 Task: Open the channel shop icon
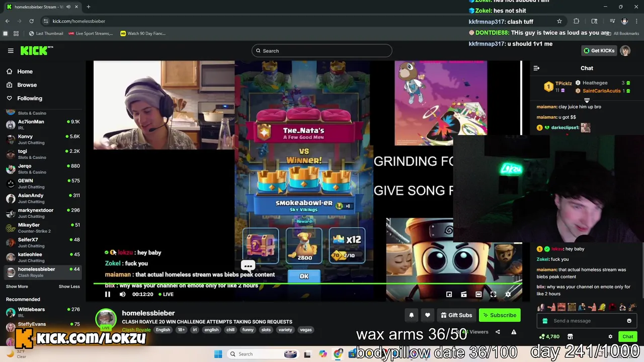point(570,336)
